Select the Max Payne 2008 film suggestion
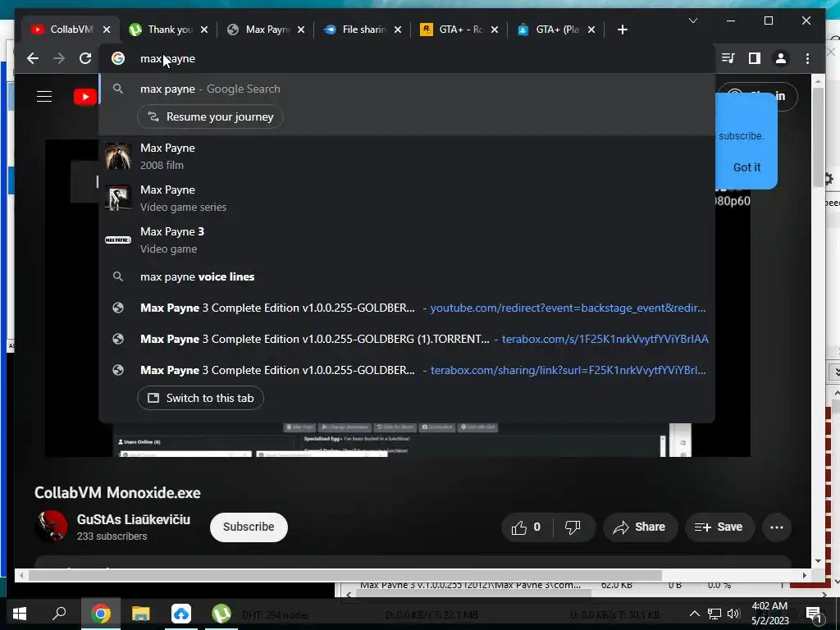Screen dimensions: 840x630 [x=407, y=157]
